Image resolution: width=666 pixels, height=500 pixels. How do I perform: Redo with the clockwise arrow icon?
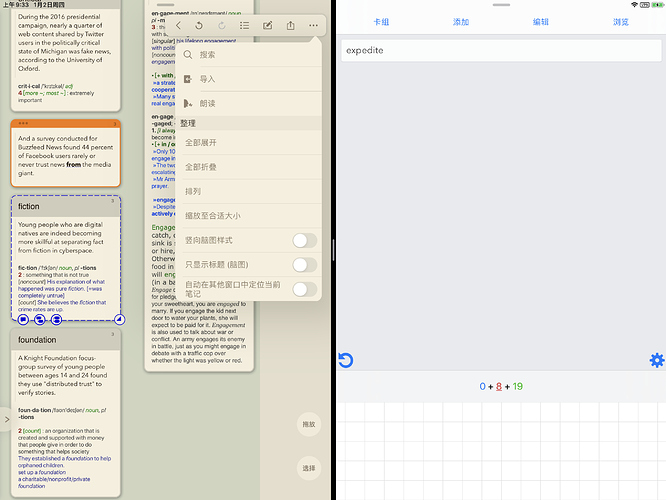(x=221, y=25)
